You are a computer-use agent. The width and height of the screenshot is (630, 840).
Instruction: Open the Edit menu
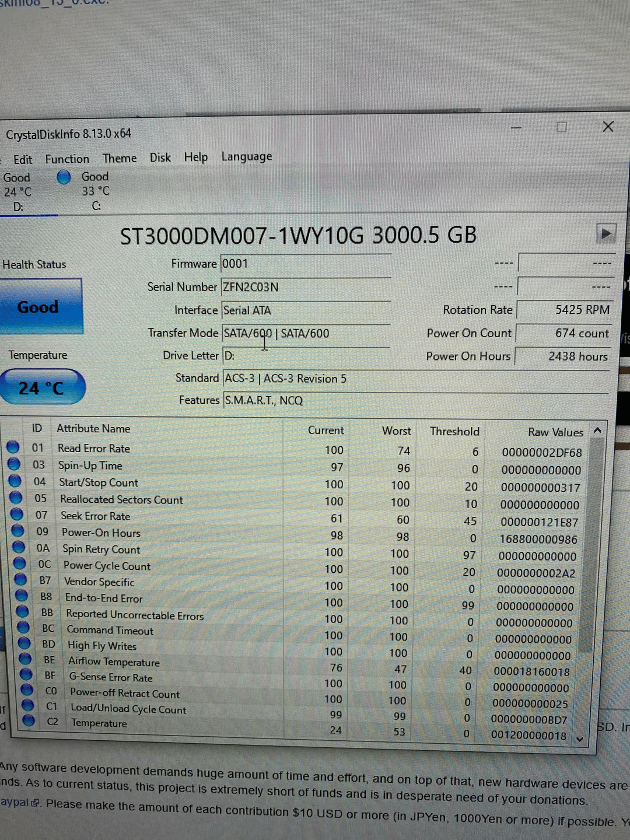23,159
